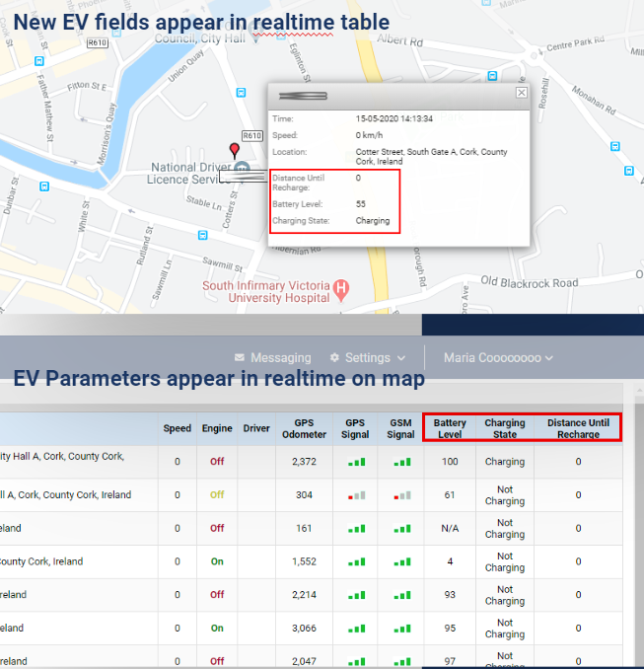Click battery level 93 cell

pos(450,595)
